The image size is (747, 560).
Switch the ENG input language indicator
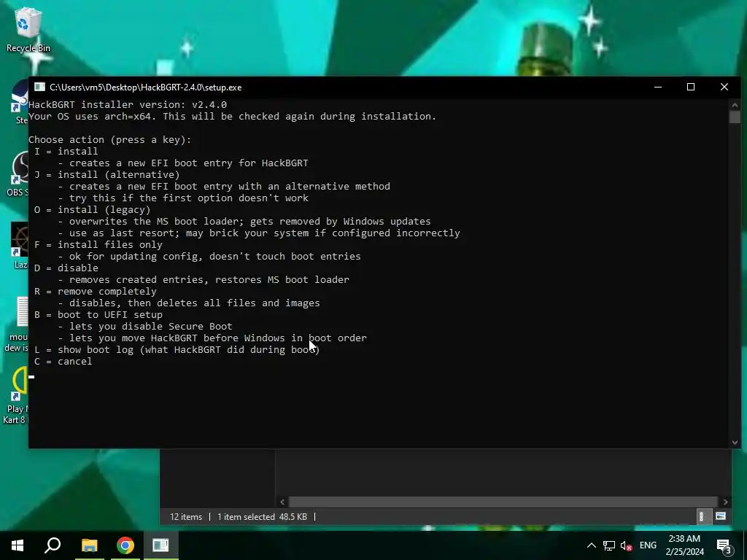(x=648, y=545)
